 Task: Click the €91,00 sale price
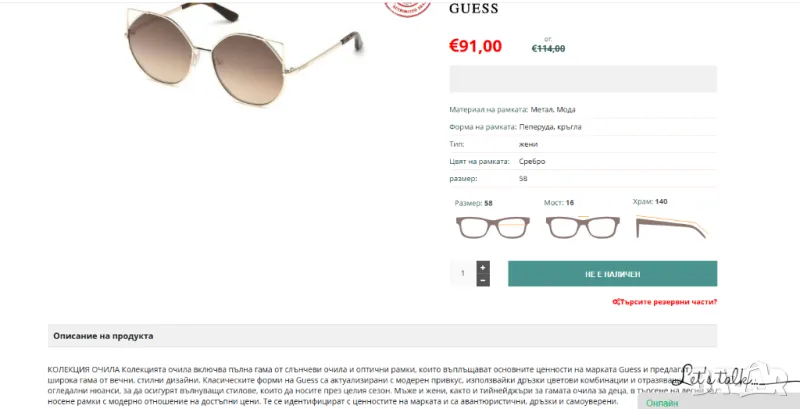click(475, 46)
